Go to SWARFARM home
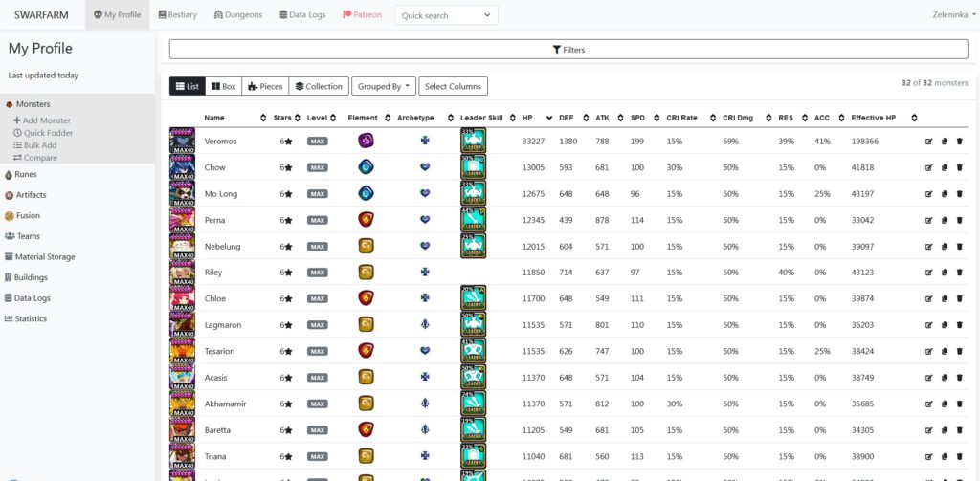 (x=41, y=15)
